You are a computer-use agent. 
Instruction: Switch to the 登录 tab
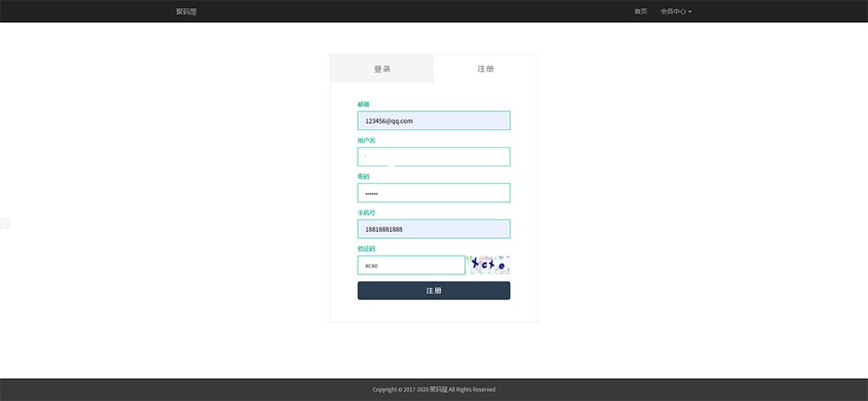(x=382, y=68)
